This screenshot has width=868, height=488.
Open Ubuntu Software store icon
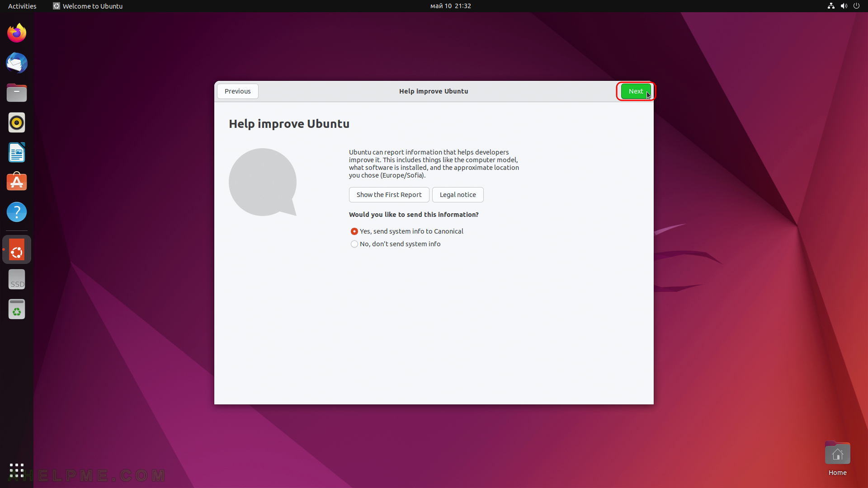pos(17,182)
